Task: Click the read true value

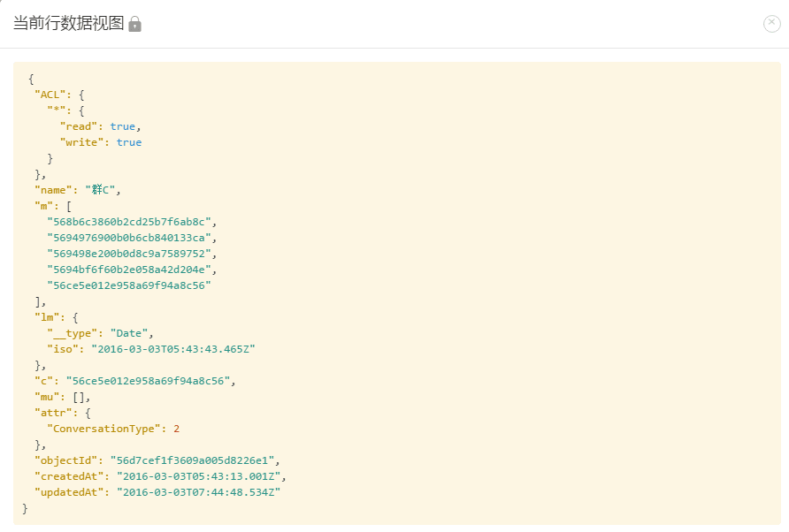Action: [123, 126]
